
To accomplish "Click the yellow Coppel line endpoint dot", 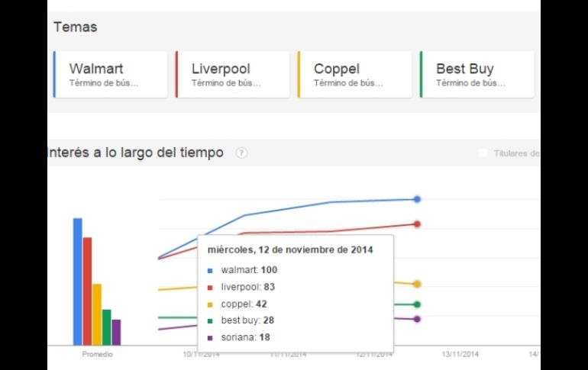I will pos(417,284).
